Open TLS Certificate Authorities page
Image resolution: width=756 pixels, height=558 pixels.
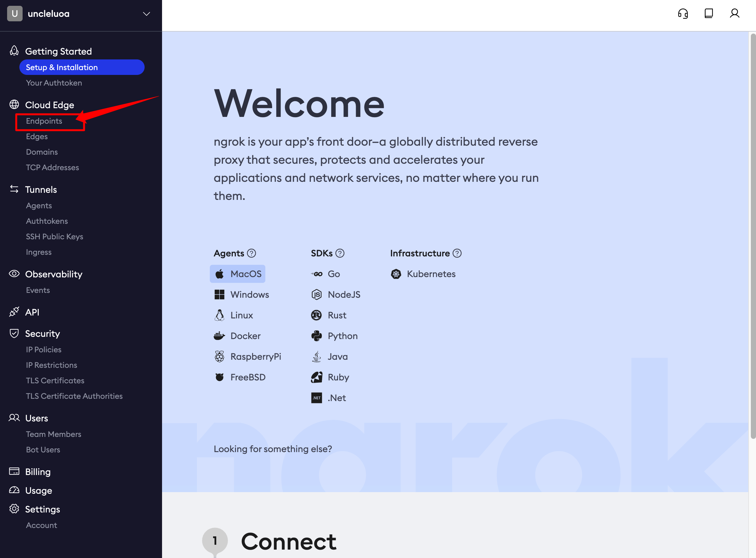[74, 396]
